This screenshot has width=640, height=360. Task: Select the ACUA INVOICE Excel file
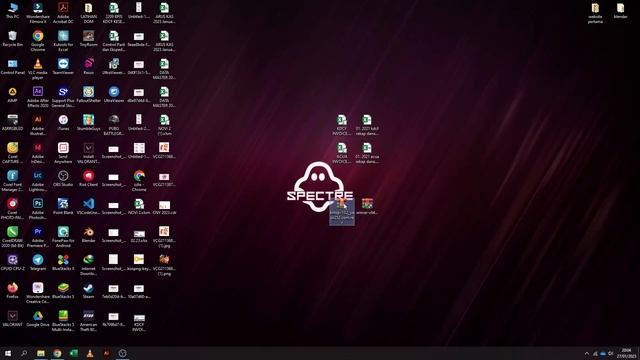[342, 153]
